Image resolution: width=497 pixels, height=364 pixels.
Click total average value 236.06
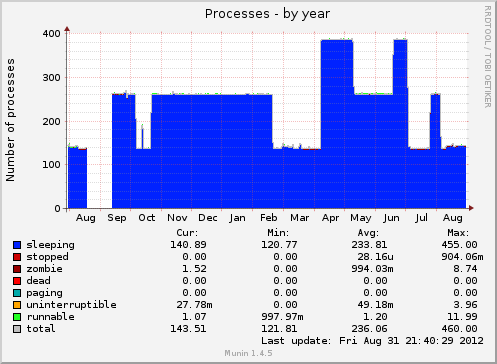369,329
